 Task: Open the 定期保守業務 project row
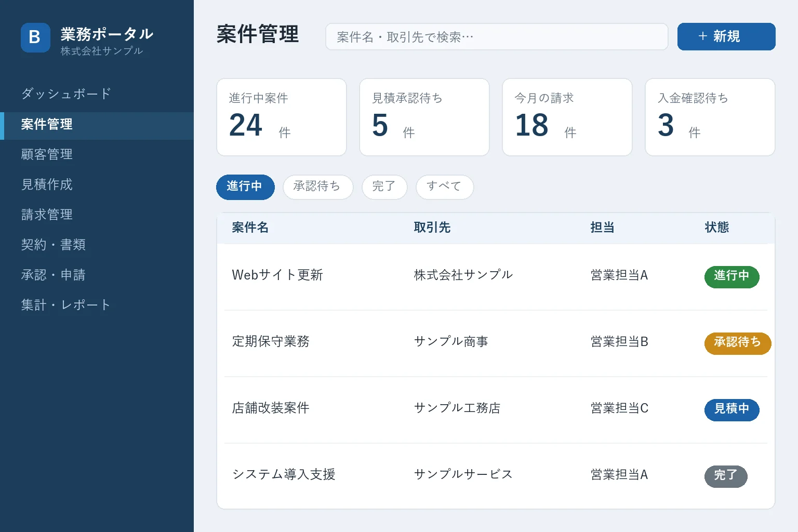pos(496,343)
